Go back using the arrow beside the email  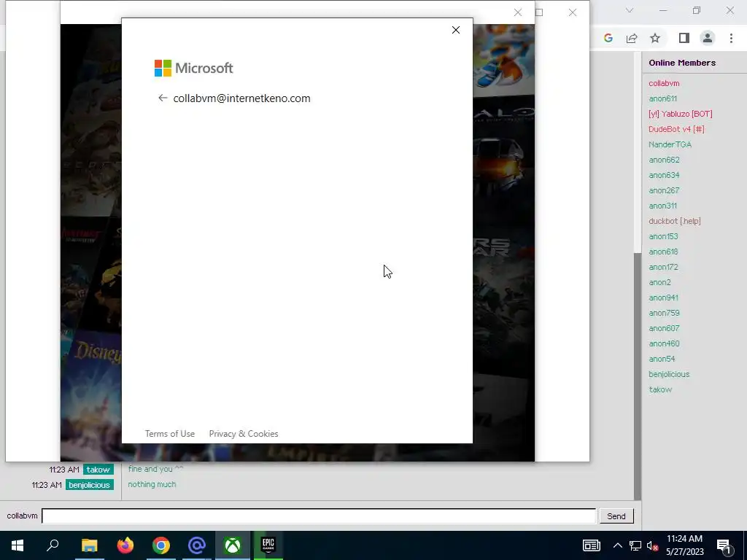pyautogui.click(x=163, y=98)
